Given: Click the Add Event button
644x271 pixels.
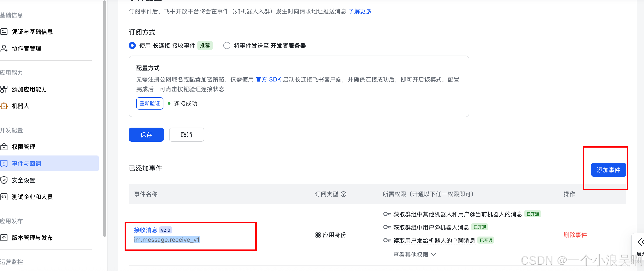Looking at the screenshot, I should (608, 170).
